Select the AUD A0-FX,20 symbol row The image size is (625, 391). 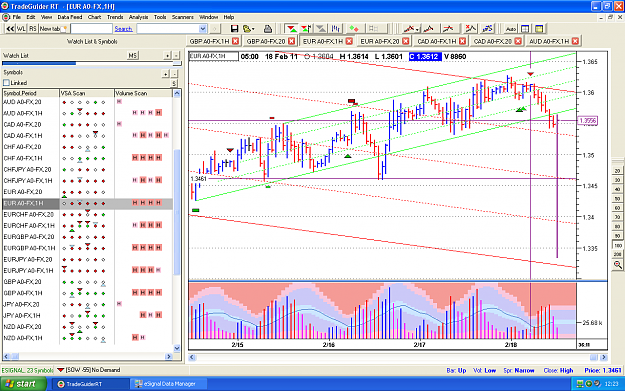[x=87, y=102]
